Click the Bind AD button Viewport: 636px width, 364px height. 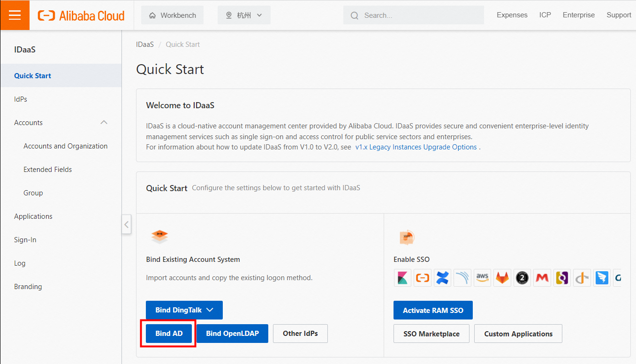[x=168, y=333]
